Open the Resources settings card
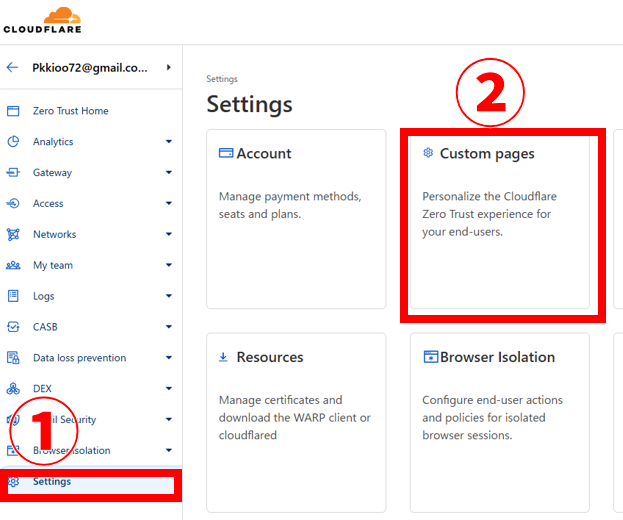623x520 pixels. [296, 420]
